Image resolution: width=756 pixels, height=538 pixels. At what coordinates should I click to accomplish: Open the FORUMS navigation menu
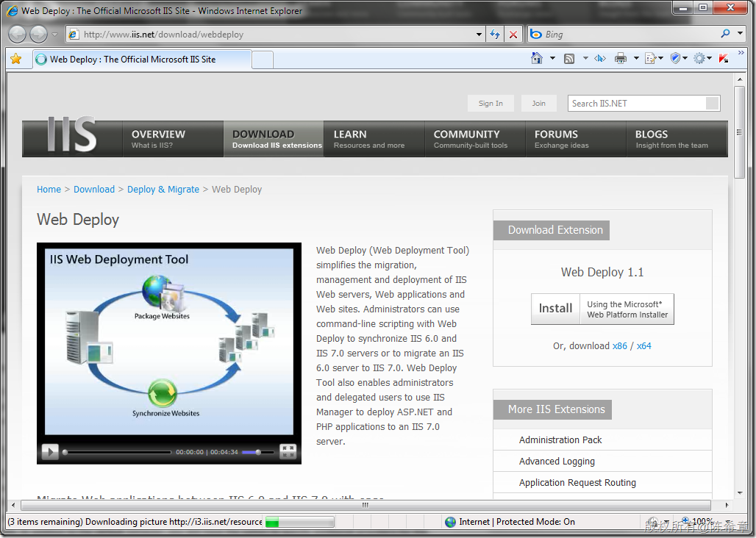point(576,139)
